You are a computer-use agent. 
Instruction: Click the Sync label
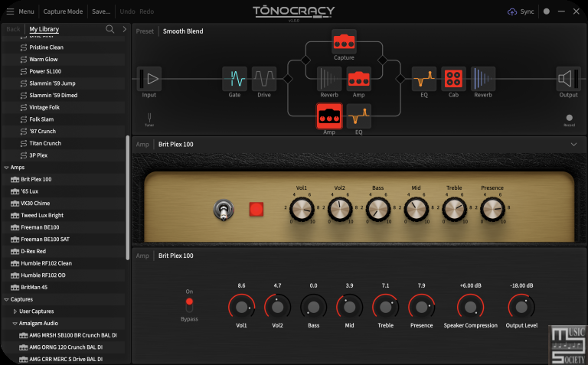[527, 11]
